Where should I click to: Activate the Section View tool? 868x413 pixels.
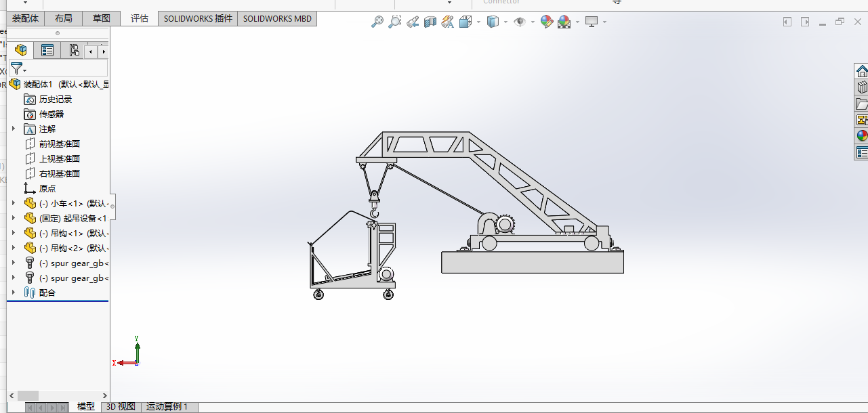pyautogui.click(x=430, y=22)
